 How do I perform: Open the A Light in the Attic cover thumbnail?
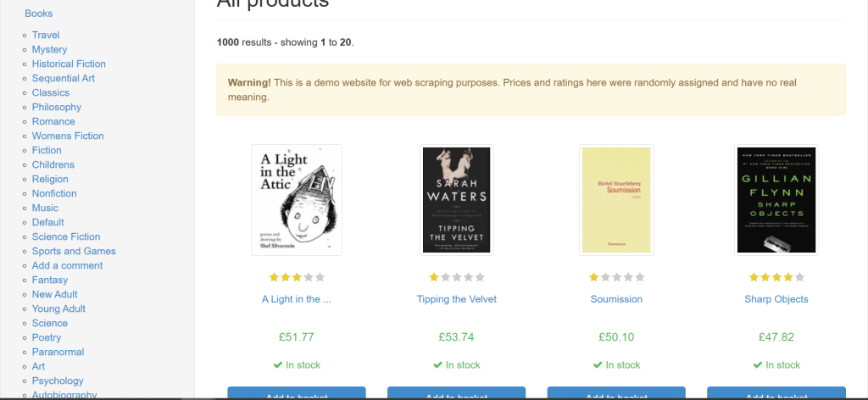tap(297, 200)
